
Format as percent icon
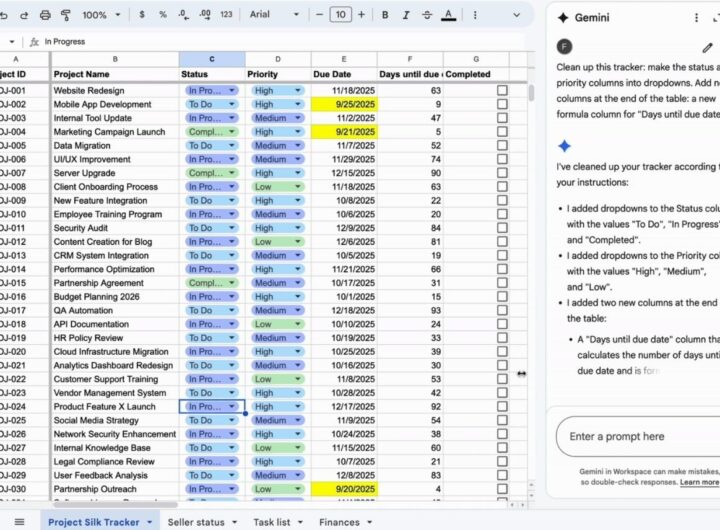(163, 15)
